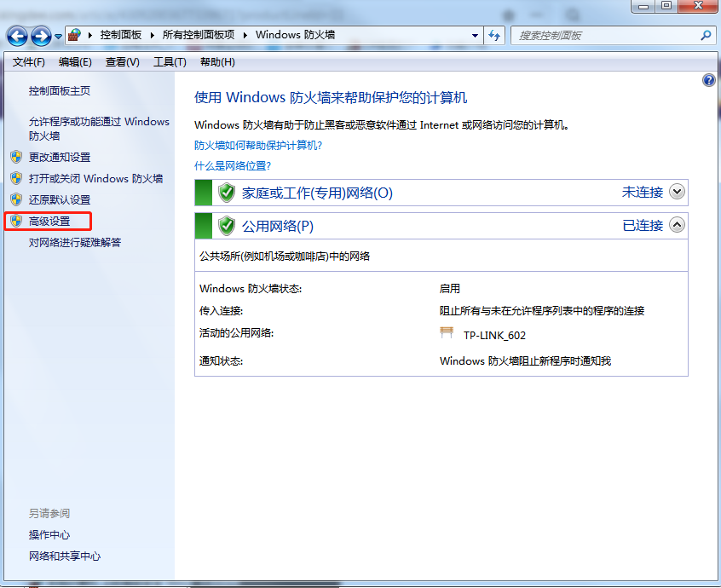Expand arrow before Windows 防火墙 breadcrumb
This screenshot has height=588, width=721.
(245, 35)
